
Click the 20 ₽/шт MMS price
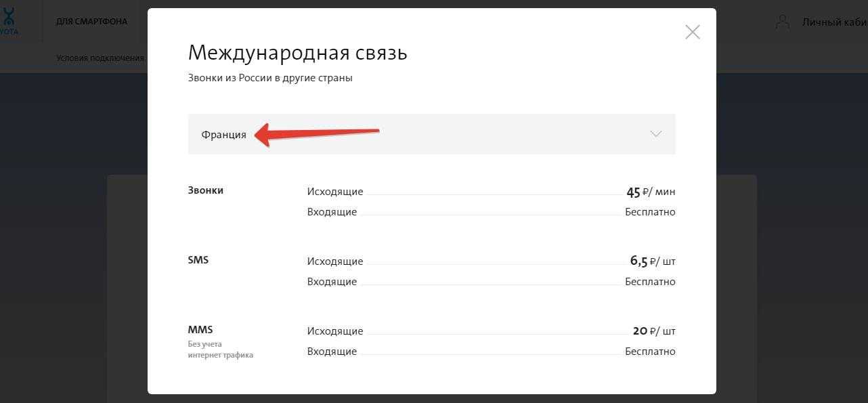pos(653,331)
